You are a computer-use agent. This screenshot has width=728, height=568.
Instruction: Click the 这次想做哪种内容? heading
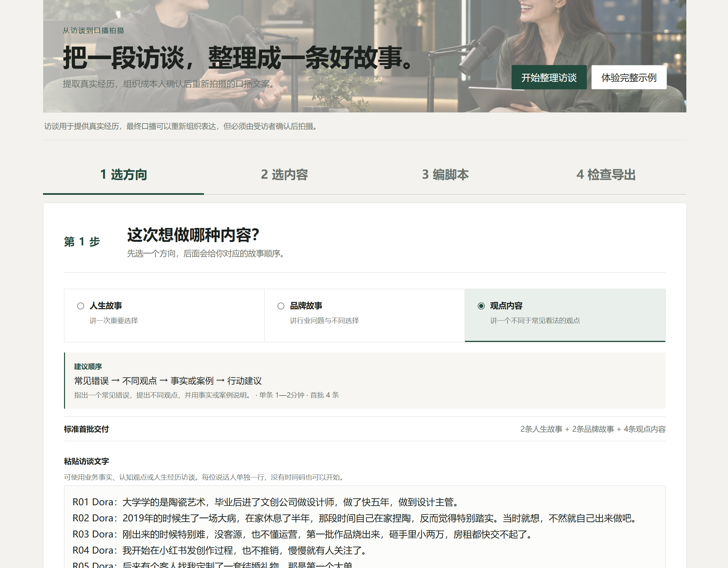193,235
